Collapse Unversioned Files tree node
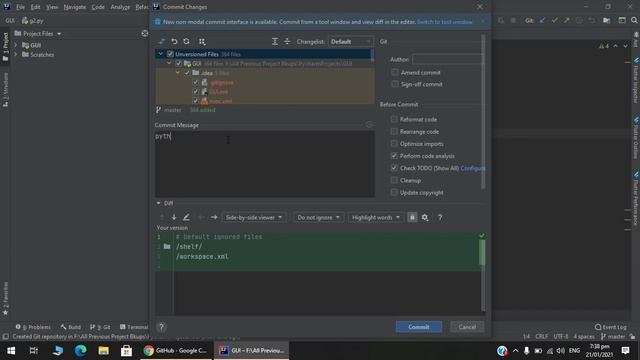This screenshot has height=360, width=640. pyautogui.click(x=160, y=54)
